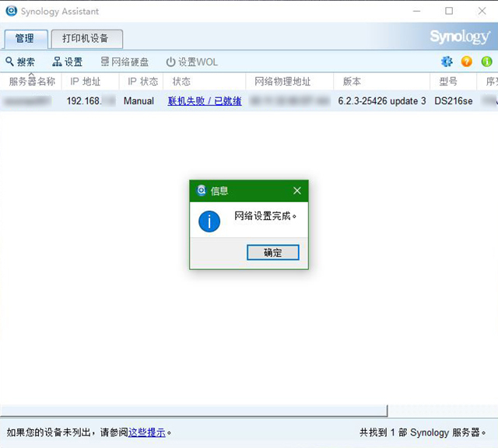Click the horizontal scrollbar at the bottom
Viewport: 498px width, 448px height.
[194, 410]
